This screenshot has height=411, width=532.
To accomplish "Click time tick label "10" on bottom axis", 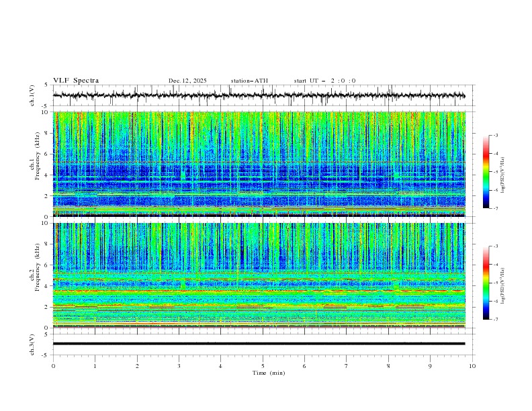I will (x=472, y=366).
